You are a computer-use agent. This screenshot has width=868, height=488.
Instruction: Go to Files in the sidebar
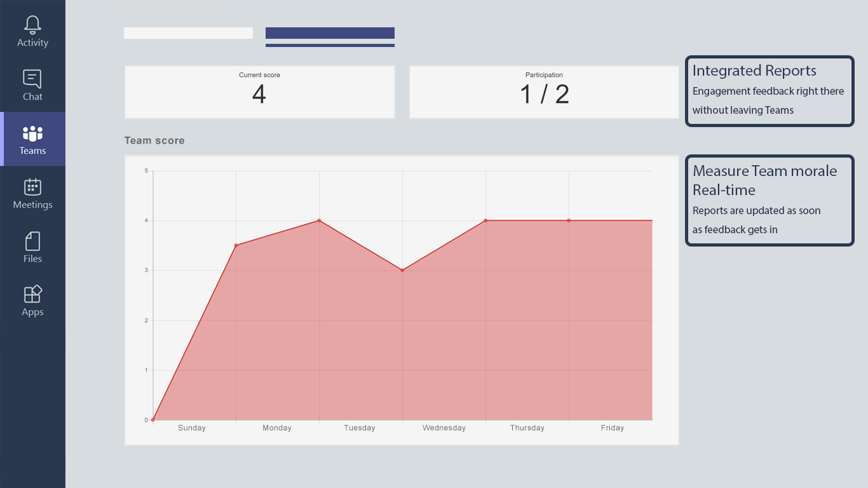32,247
